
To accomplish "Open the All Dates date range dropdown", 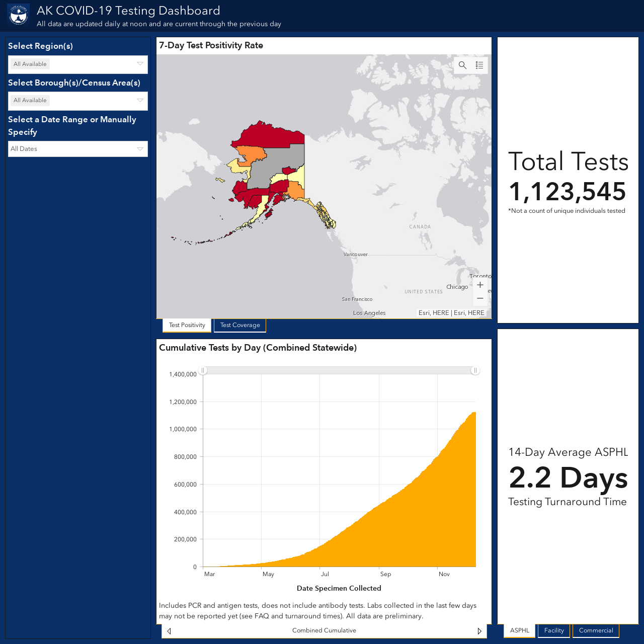I will pyautogui.click(x=78, y=149).
